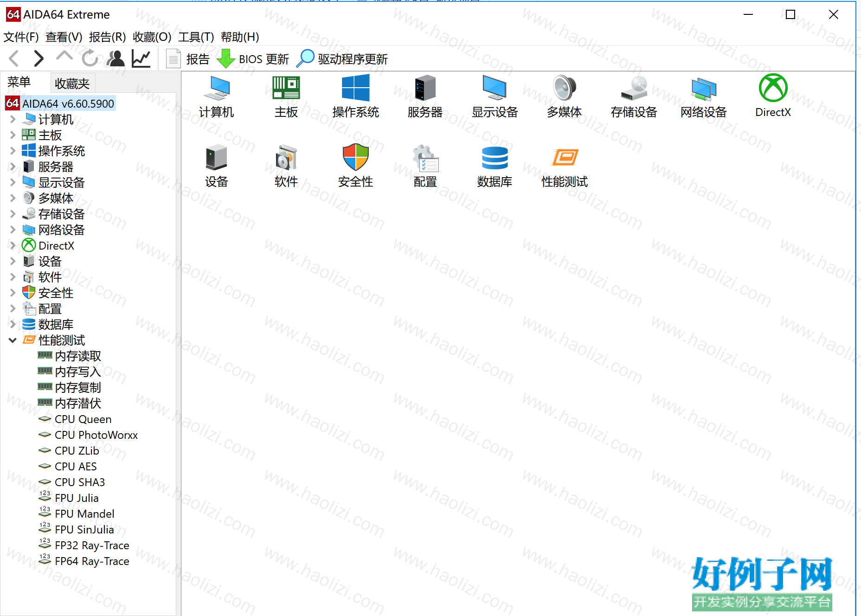The width and height of the screenshot is (861, 616).
Task: Open the 报告(R) menu
Action: (x=108, y=37)
